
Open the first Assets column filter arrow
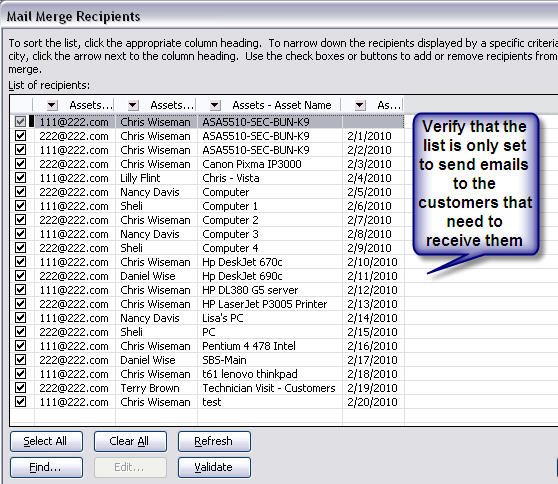click(x=52, y=105)
